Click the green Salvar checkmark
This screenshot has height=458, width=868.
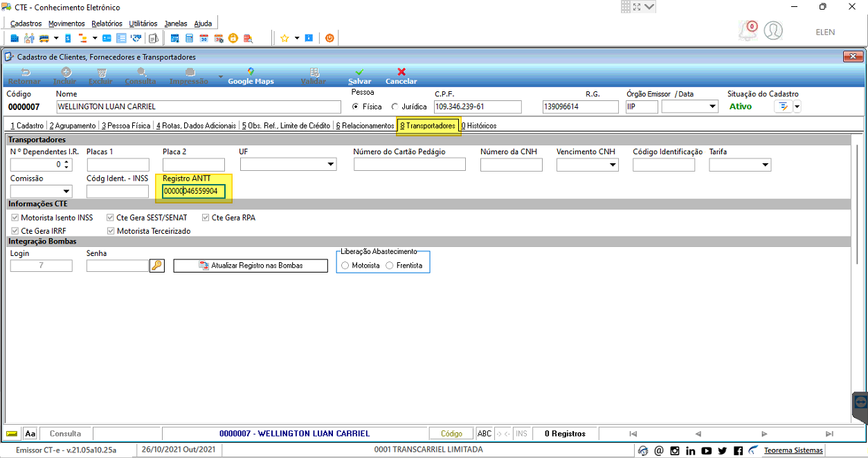point(359,72)
